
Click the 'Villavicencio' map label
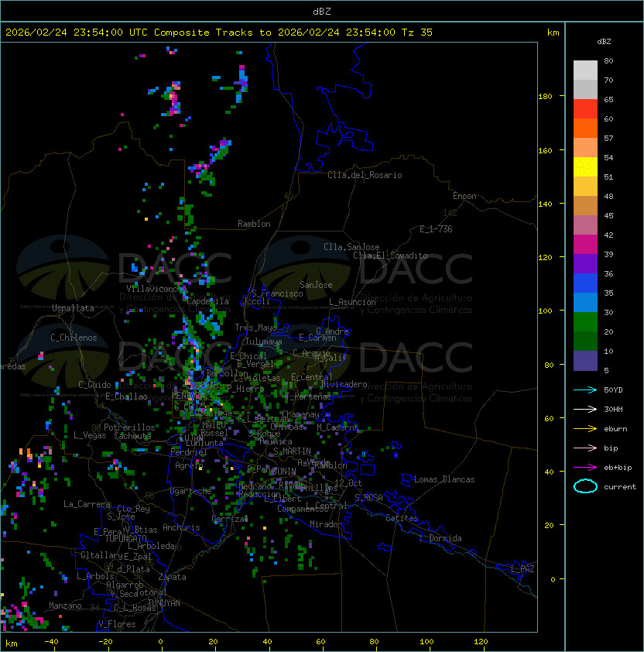pos(155,289)
